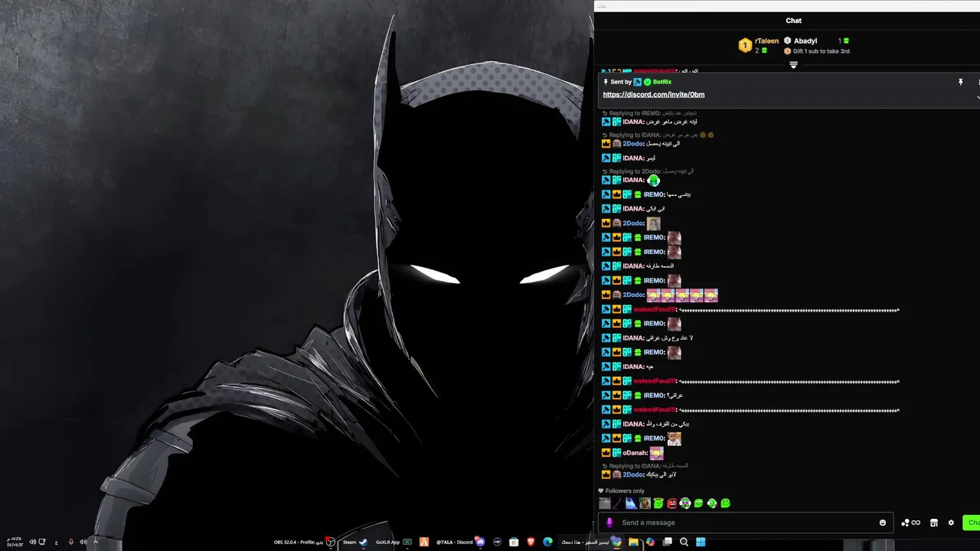This screenshot has height=551, width=980.
Task: Click the rTaleen top gifter name
Action: 766,41
